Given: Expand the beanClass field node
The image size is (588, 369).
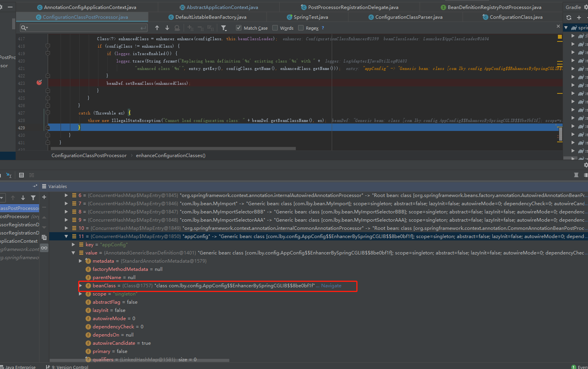Looking at the screenshot, I should tap(80, 285).
